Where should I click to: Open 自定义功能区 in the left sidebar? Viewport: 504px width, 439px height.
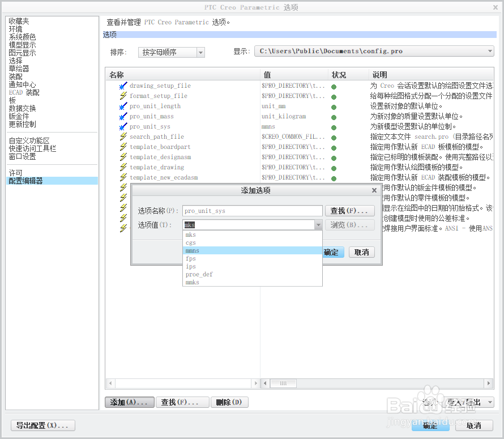click(29, 141)
